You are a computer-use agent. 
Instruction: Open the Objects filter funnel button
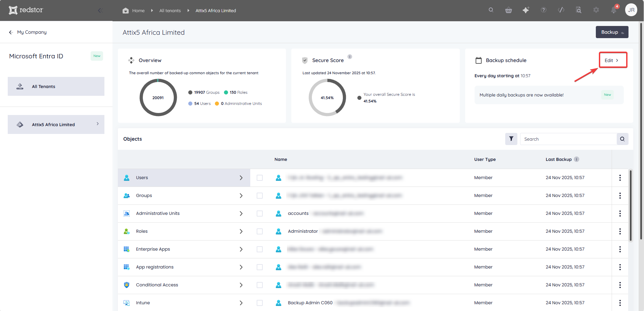click(x=511, y=139)
